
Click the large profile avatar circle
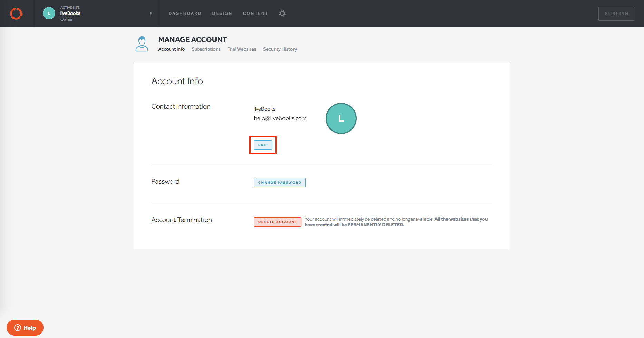[x=341, y=118]
